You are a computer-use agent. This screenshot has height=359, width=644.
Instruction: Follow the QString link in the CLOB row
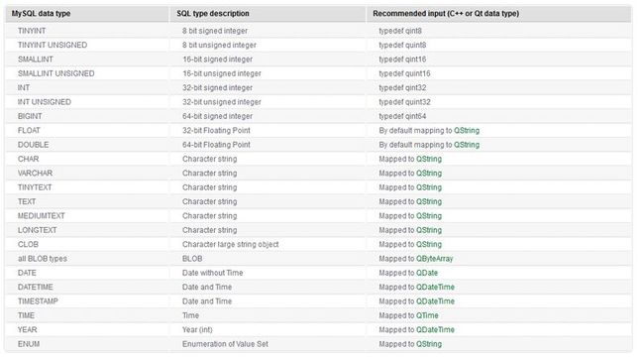pos(429,244)
